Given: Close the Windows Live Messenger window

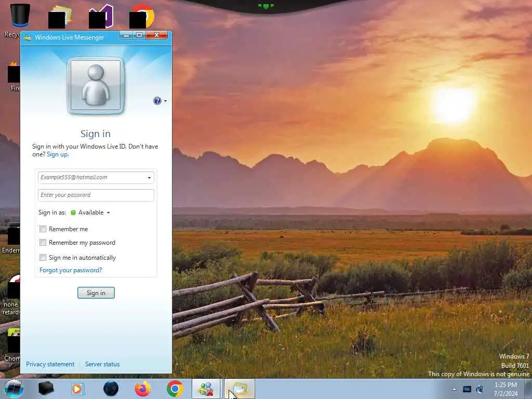Looking at the screenshot, I should (157, 35).
